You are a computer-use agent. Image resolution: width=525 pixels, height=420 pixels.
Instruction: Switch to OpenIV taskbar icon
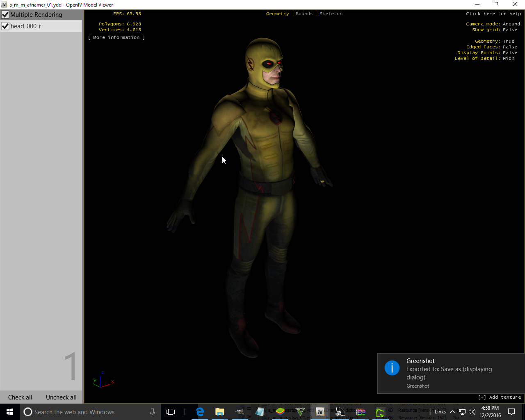click(x=320, y=412)
